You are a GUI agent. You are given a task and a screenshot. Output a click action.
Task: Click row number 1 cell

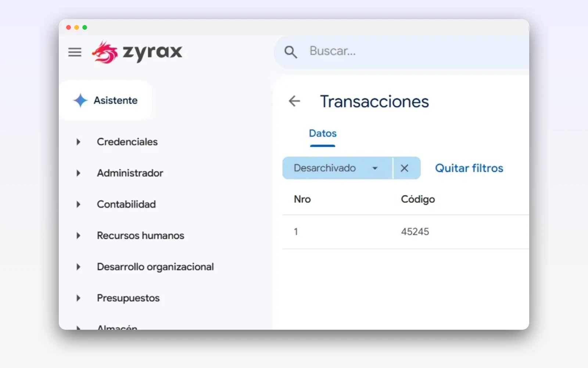click(296, 231)
